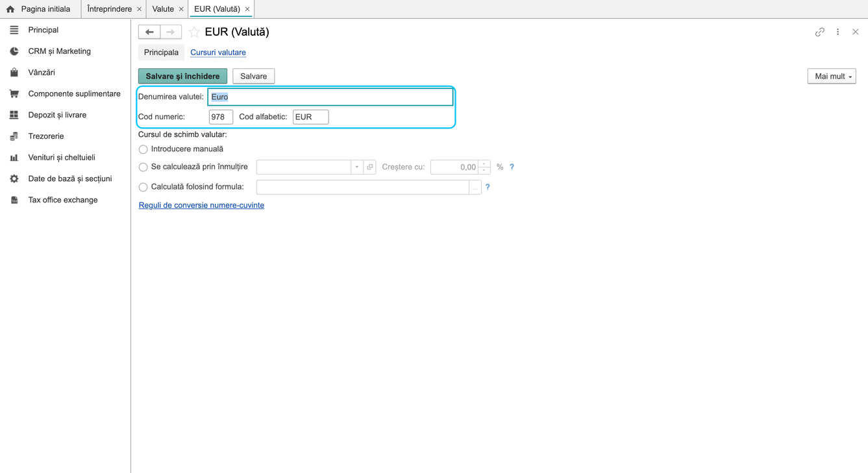Select Calculată folosind formula option
Image resolution: width=868 pixels, height=473 pixels.
click(x=143, y=188)
